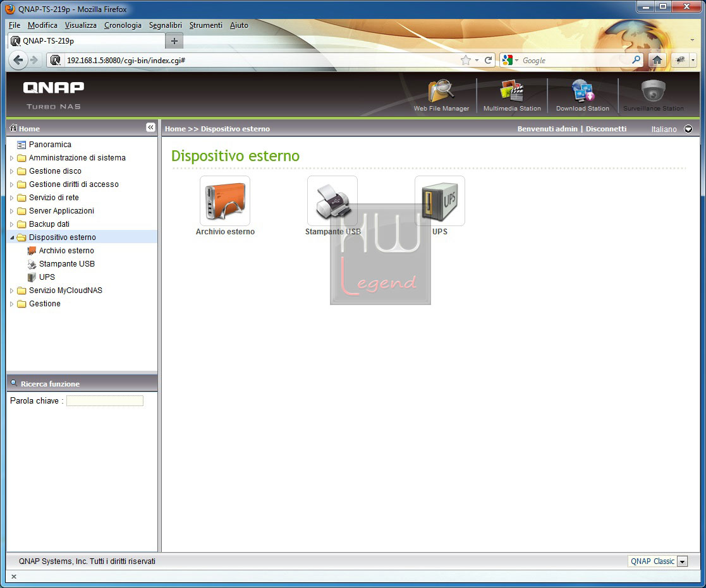This screenshot has width=706, height=588.
Task: Open the Cronologia menu
Action: (123, 25)
